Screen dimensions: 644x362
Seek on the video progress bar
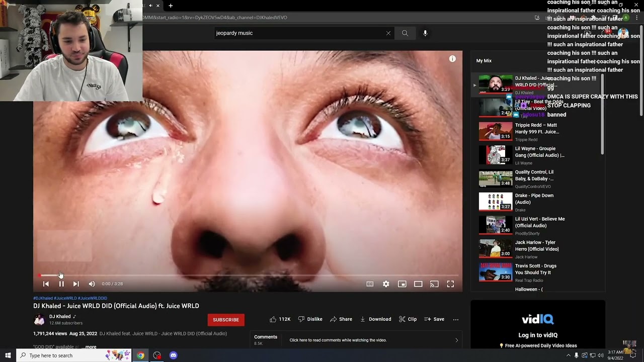pos(248,276)
